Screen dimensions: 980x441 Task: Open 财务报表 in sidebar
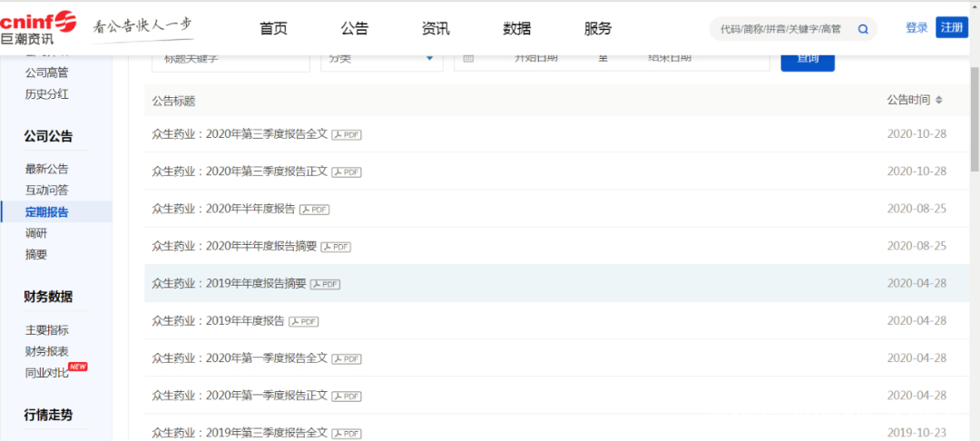[47, 352]
